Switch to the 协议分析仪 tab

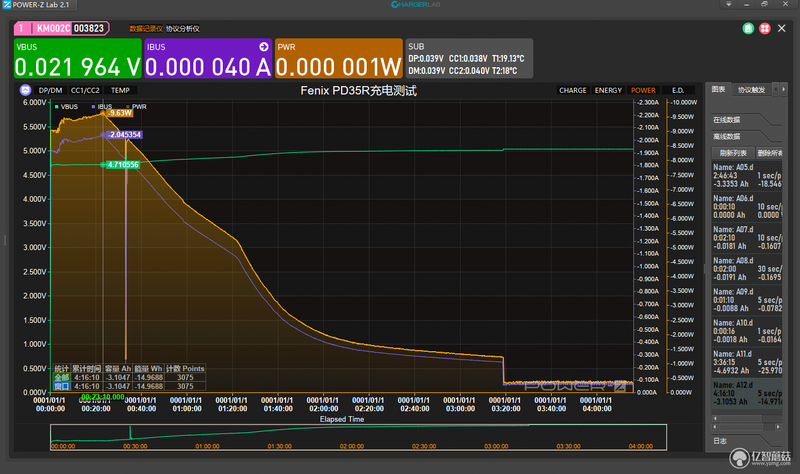183,29
